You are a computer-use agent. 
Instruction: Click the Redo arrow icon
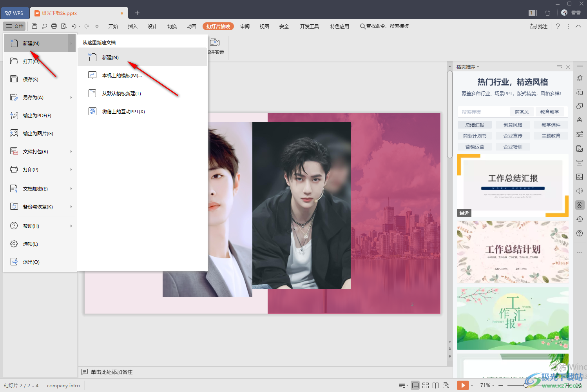tap(87, 26)
